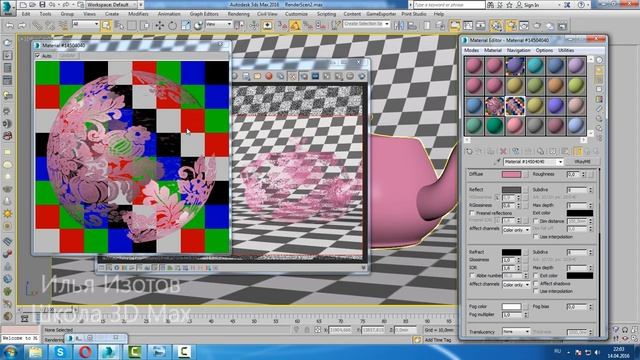Click the Open File icon in title bar
Image resolution: width=640 pixels, height=360 pixels.
[x=33, y=5]
